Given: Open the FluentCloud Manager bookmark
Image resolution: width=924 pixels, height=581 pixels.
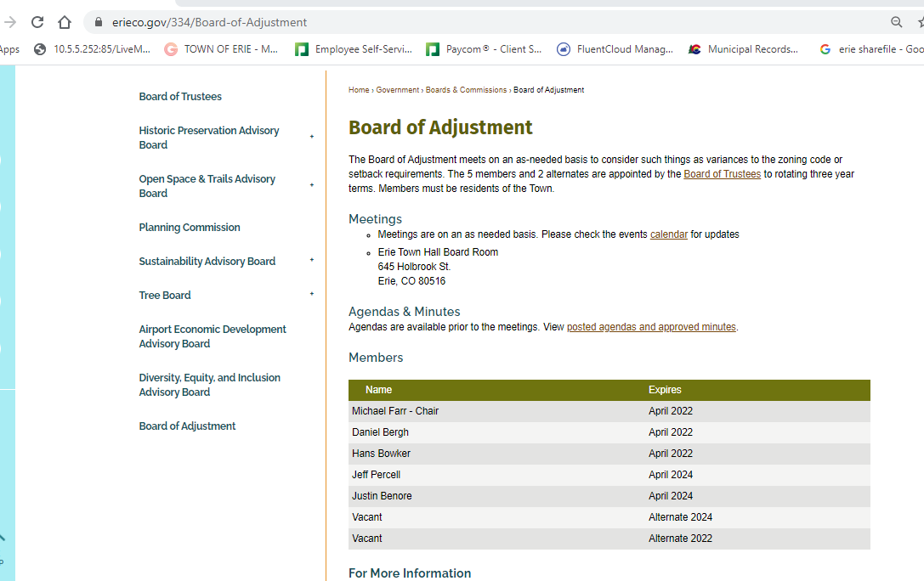Looking at the screenshot, I should coord(615,49).
